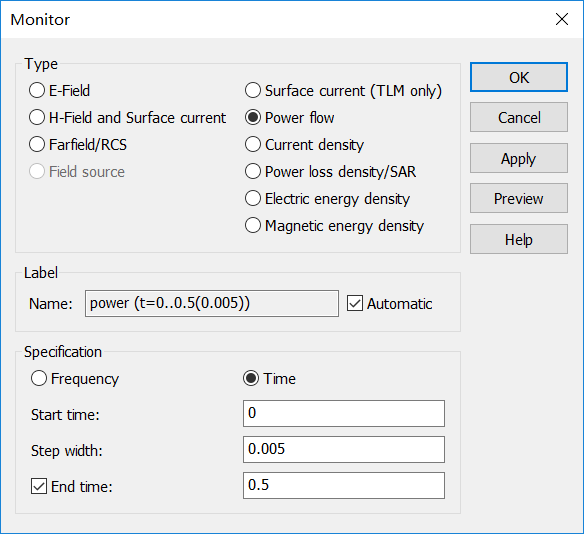
Task: Open the Preview of the monitor
Action: coord(519,198)
